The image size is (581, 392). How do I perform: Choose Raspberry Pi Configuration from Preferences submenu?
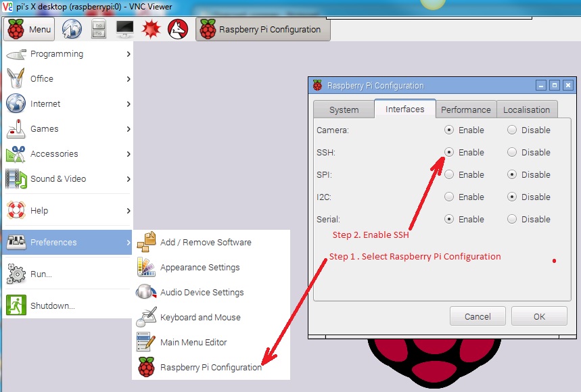(x=211, y=367)
